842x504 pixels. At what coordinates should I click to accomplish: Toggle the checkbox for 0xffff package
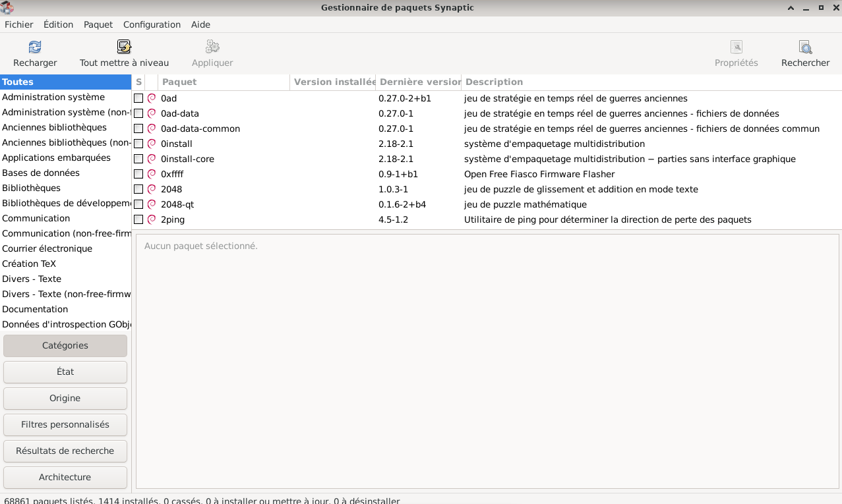pyautogui.click(x=138, y=174)
